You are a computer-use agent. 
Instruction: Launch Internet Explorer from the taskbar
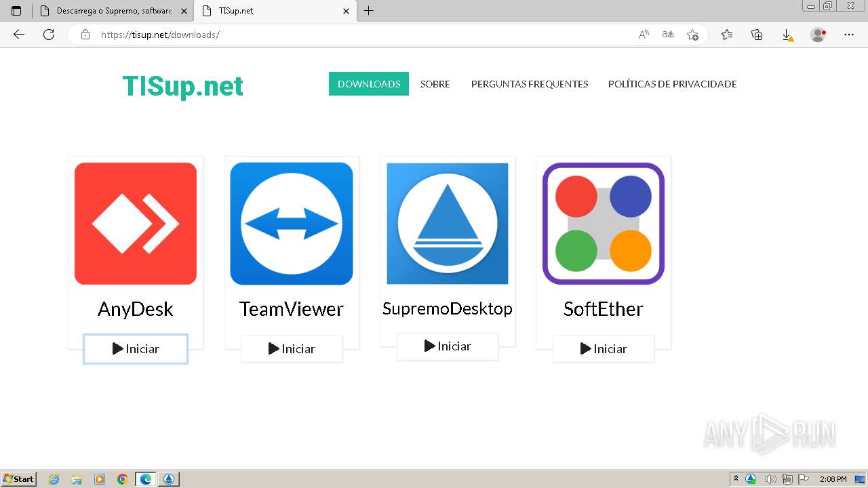[x=54, y=479]
